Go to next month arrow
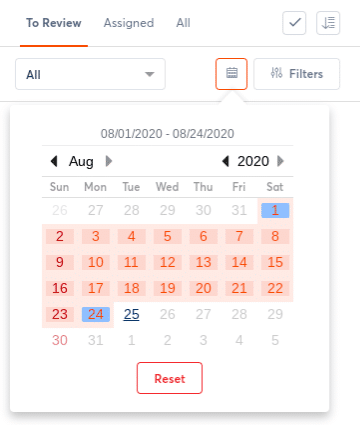 click(109, 161)
